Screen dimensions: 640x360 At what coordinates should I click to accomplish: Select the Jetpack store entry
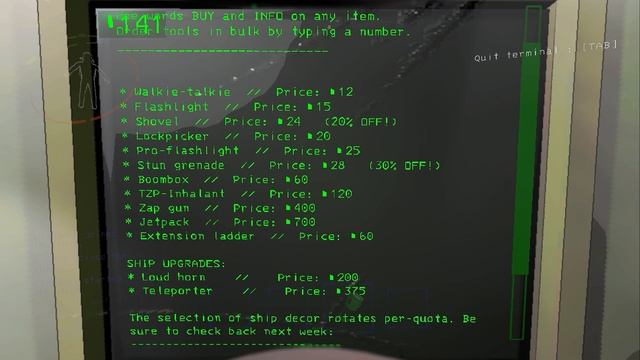(x=220, y=222)
